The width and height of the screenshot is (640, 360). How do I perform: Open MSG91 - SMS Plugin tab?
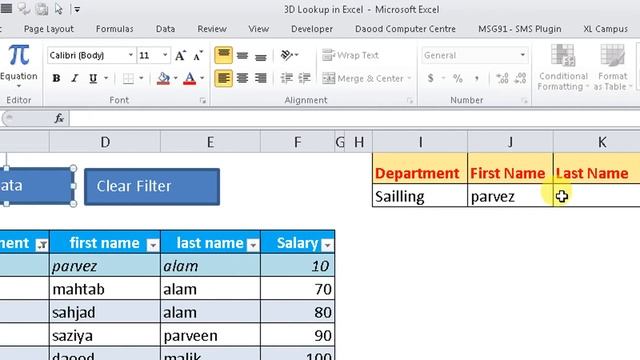[x=520, y=29]
